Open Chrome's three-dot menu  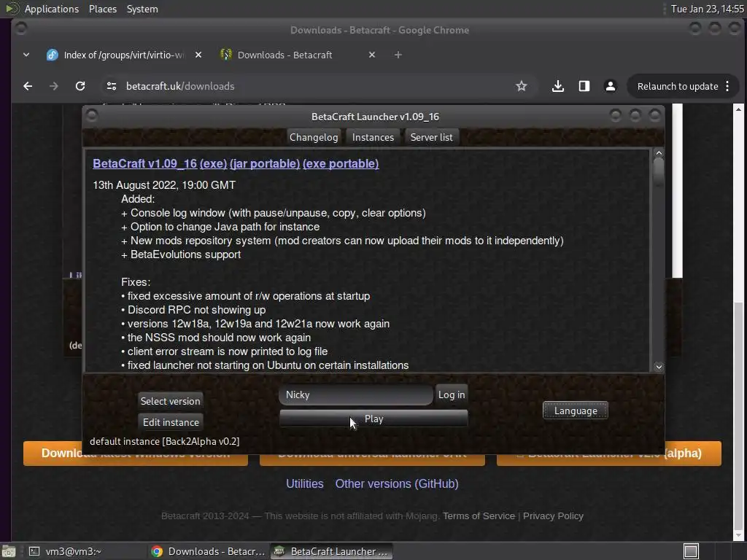[727, 86]
